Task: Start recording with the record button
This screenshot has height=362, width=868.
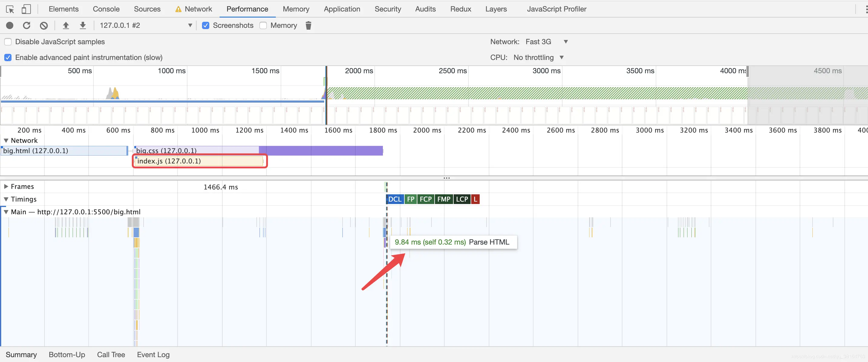Action: click(x=10, y=25)
